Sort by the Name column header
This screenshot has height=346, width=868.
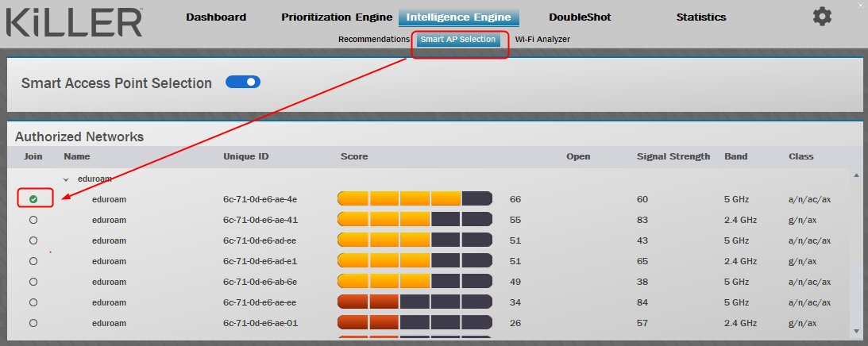[x=77, y=156]
